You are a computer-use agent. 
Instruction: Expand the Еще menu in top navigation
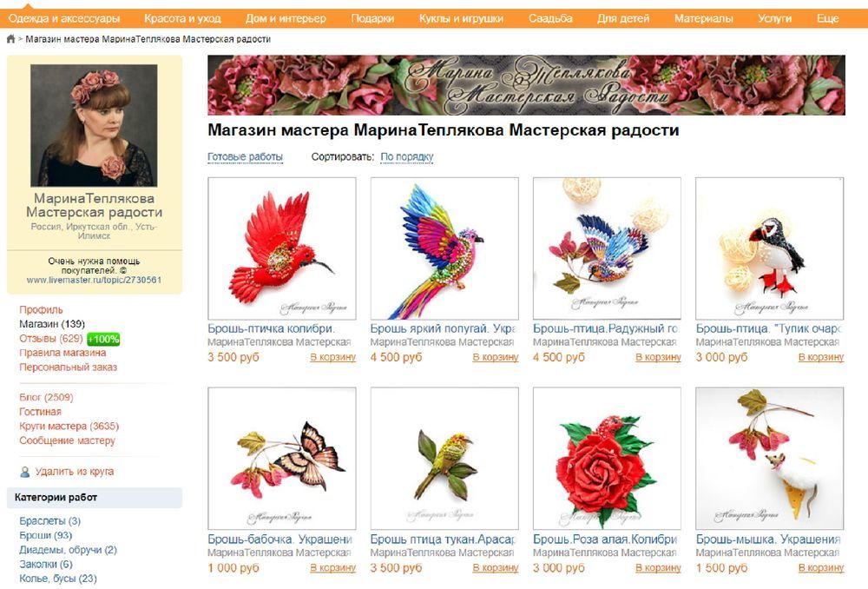pyautogui.click(x=827, y=18)
